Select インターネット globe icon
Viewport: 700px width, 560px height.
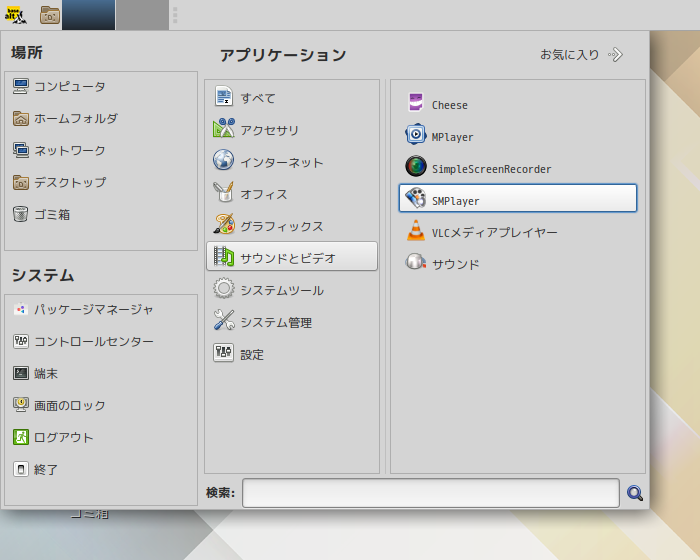click(x=224, y=161)
